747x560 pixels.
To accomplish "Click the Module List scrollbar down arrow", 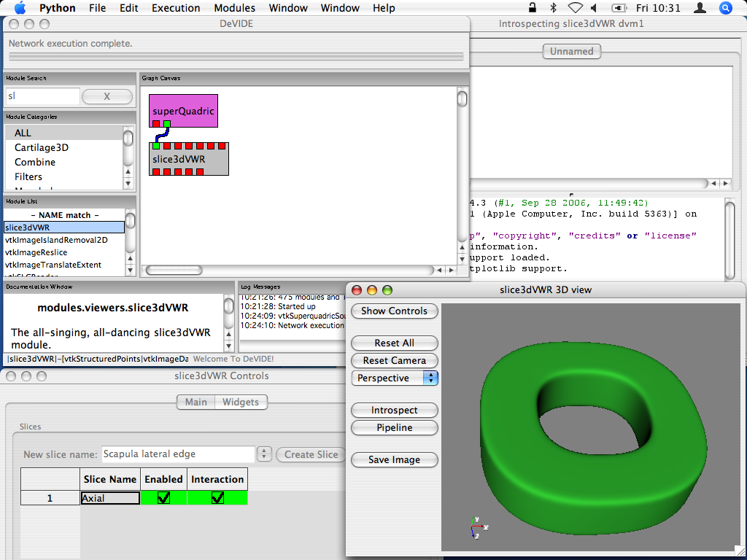I will (130, 270).
